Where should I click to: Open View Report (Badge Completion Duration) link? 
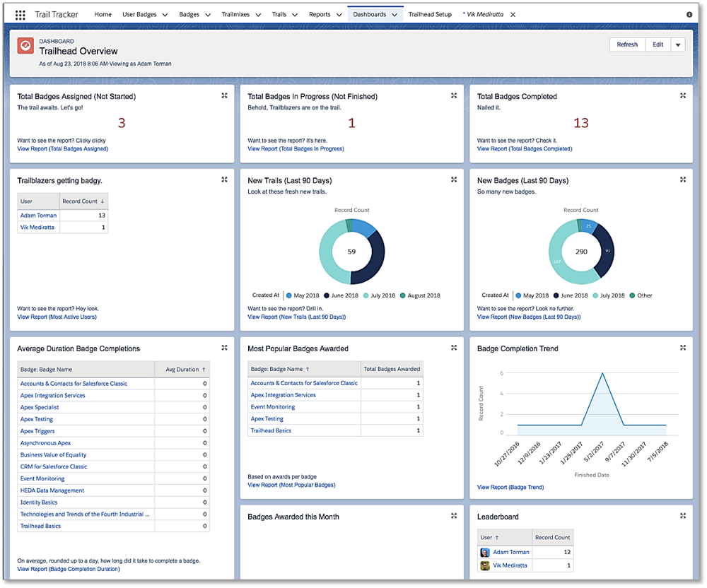[69, 569]
